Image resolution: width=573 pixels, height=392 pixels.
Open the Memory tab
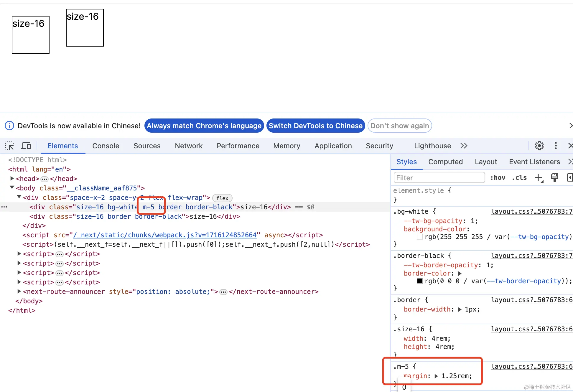pos(287,146)
